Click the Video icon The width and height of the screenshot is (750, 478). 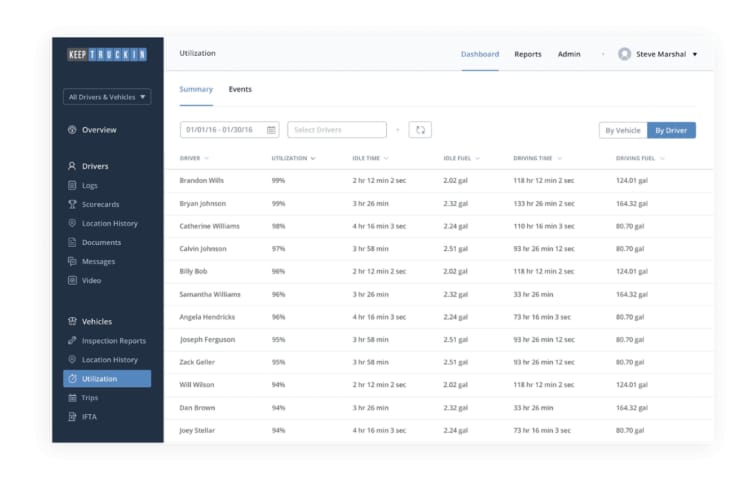coord(72,280)
